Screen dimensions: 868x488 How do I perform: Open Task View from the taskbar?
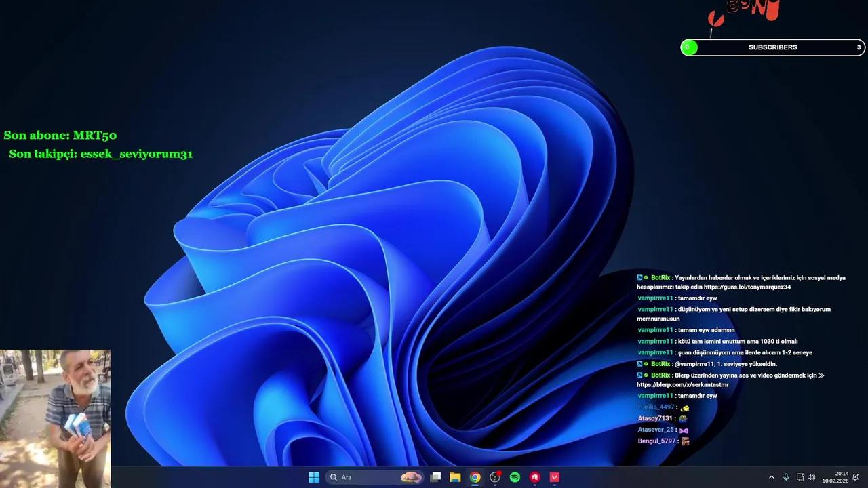point(436,477)
